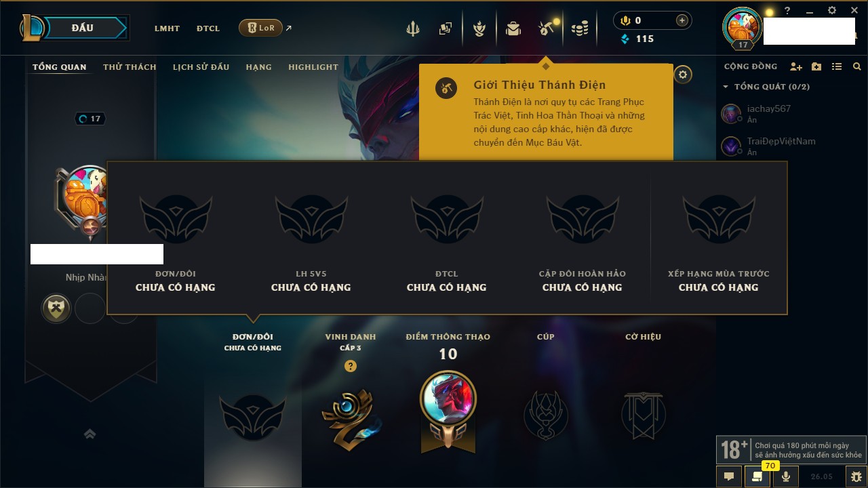Switch to LỊCH SỬ ĐẤU tab
Viewport: 868px width, 488px height.
201,67
